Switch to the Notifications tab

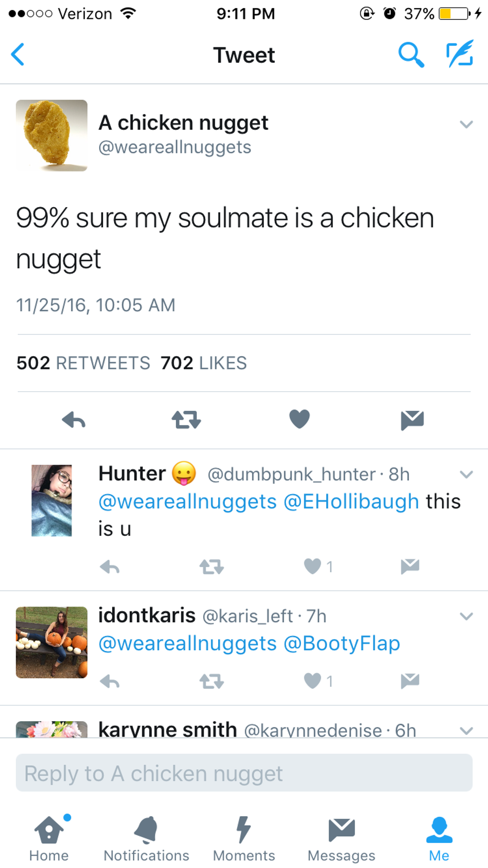pos(146,839)
